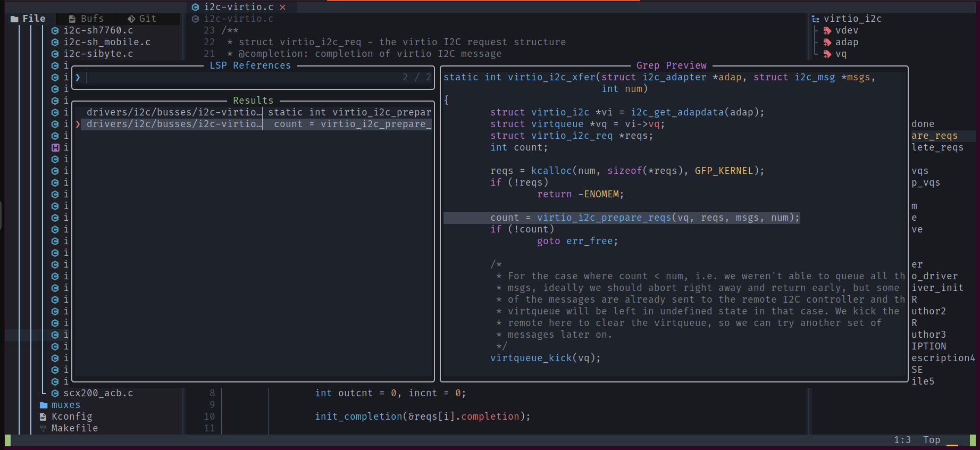This screenshot has width=980, height=450.
Task: Select the File tab in sidebar
Action: [x=28, y=19]
